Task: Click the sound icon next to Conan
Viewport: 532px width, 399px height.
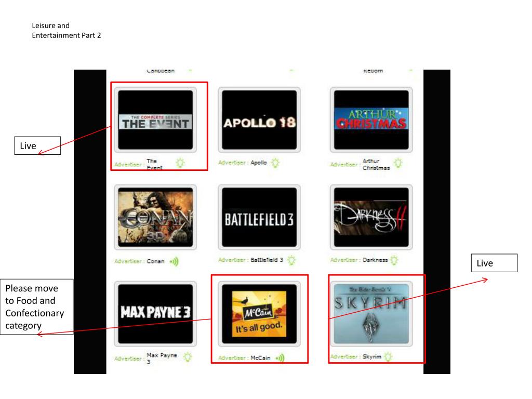Action: click(x=174, y=261)
